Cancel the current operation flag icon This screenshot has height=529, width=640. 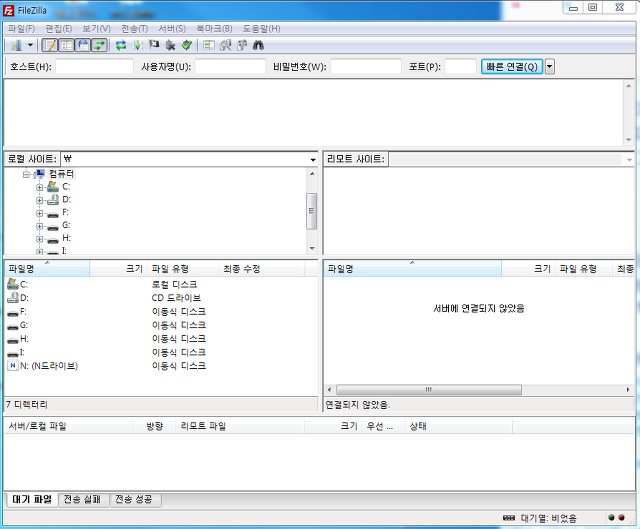[x=154, y=45]
